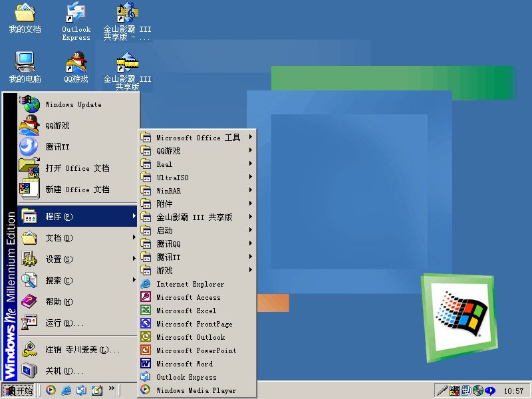Viewport: 532px width, 399px height.
Task: Launch Microsoft Word from the programs list
Action: point(197,363)
